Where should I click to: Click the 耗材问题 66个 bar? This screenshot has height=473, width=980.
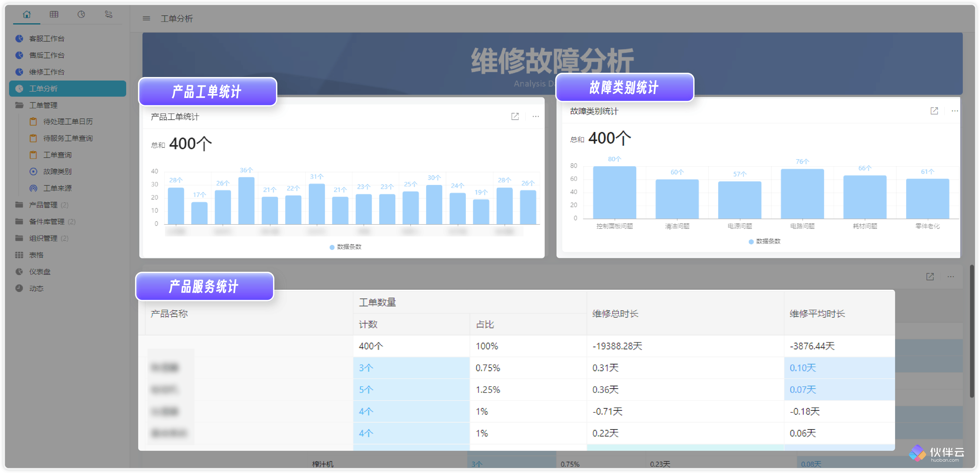pos(865,197)
